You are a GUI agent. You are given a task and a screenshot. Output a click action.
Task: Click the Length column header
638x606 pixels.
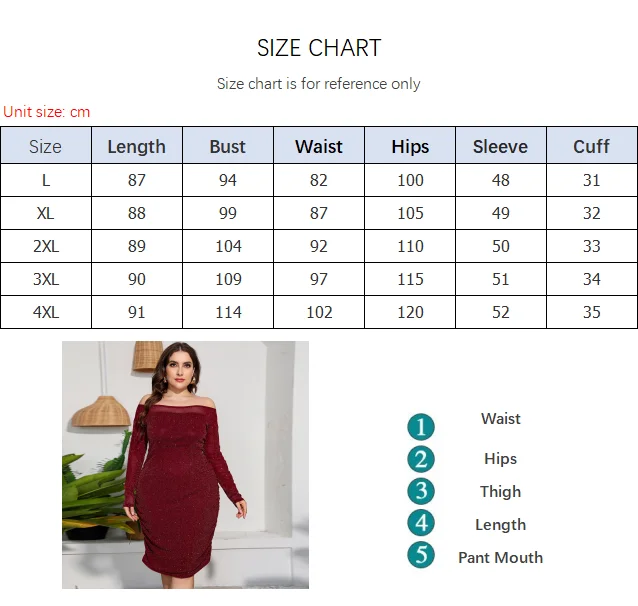[136, 146]
